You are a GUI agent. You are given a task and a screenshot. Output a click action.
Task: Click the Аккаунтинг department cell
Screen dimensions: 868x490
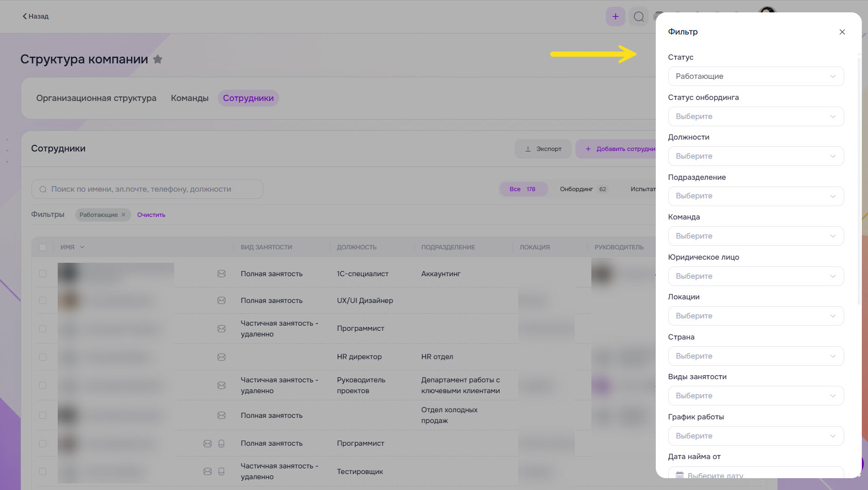[441, 274]
